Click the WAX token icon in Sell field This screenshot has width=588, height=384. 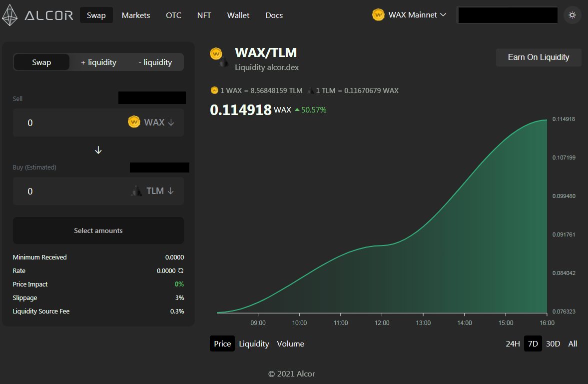(134, 122)
